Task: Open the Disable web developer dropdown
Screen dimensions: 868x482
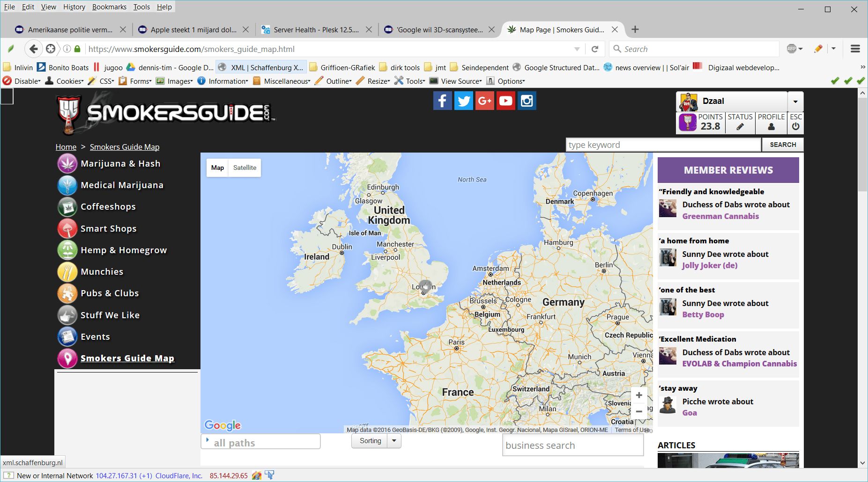Action: 22,81
